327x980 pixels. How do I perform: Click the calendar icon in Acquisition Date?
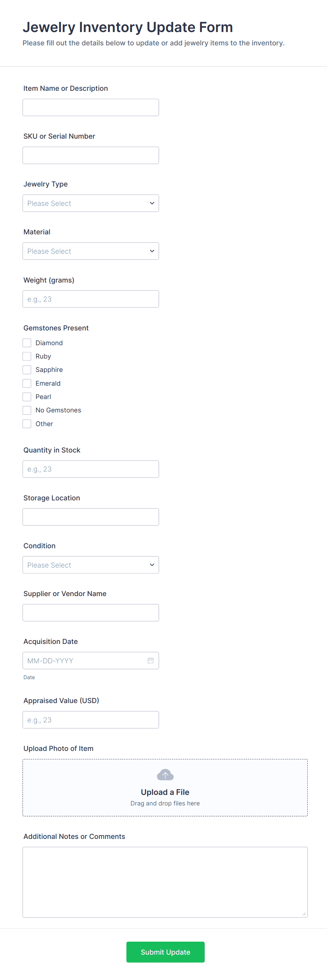pos(150,660)
